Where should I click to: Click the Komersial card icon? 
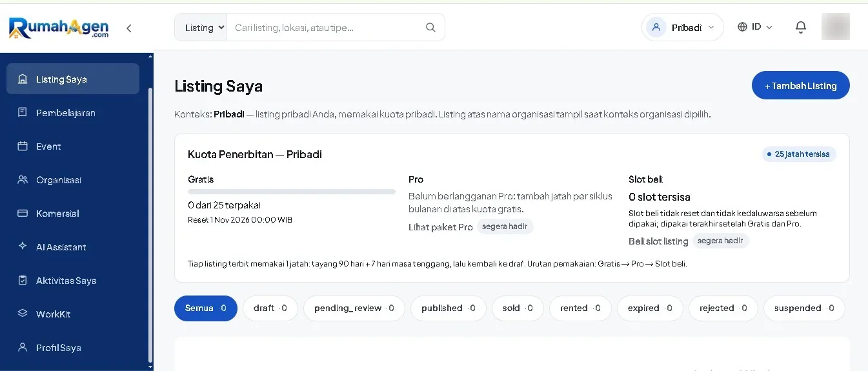[23, 213]
